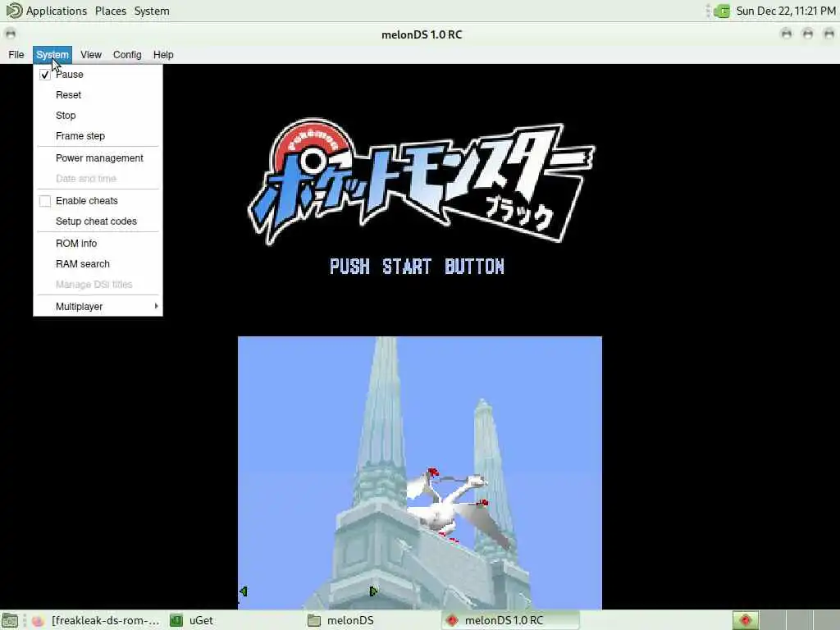Open the Help menu

pyautogui.click(x=163, y=55)
